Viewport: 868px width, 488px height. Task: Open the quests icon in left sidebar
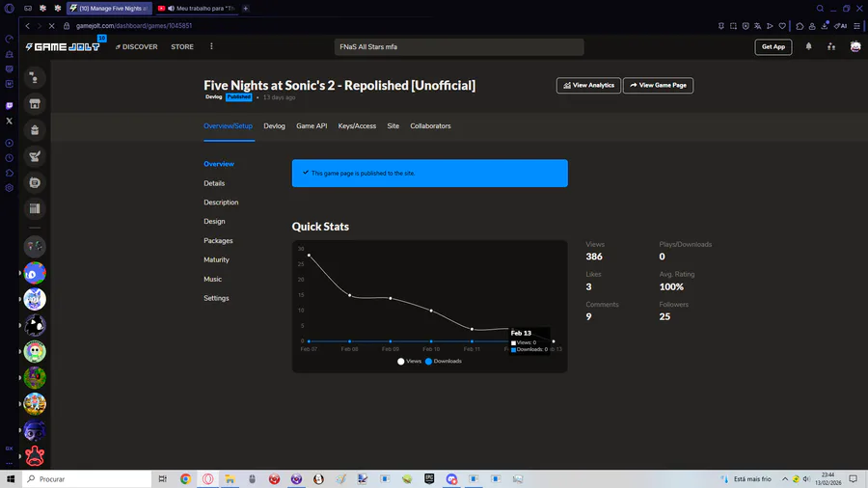[35, 156]
